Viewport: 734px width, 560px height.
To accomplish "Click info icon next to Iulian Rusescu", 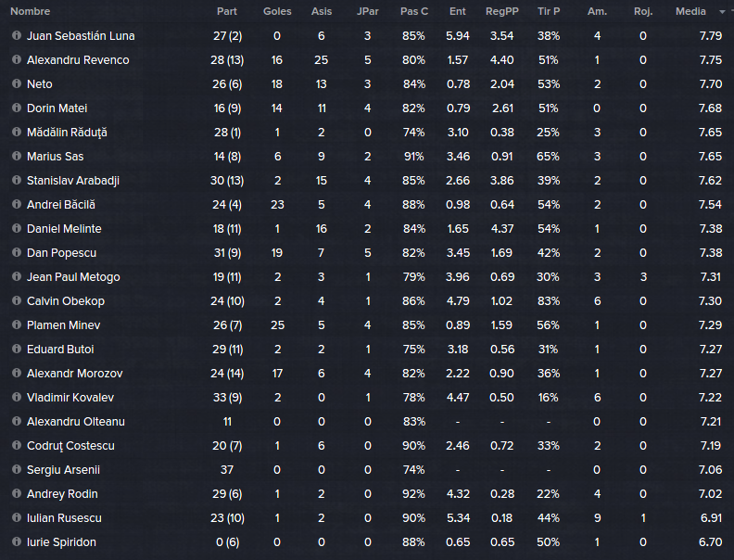I will pos(17,518).
